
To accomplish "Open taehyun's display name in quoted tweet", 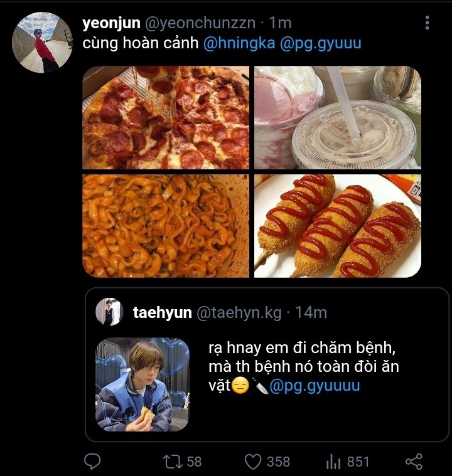I will pyautogui.click(x=162, y=312).
